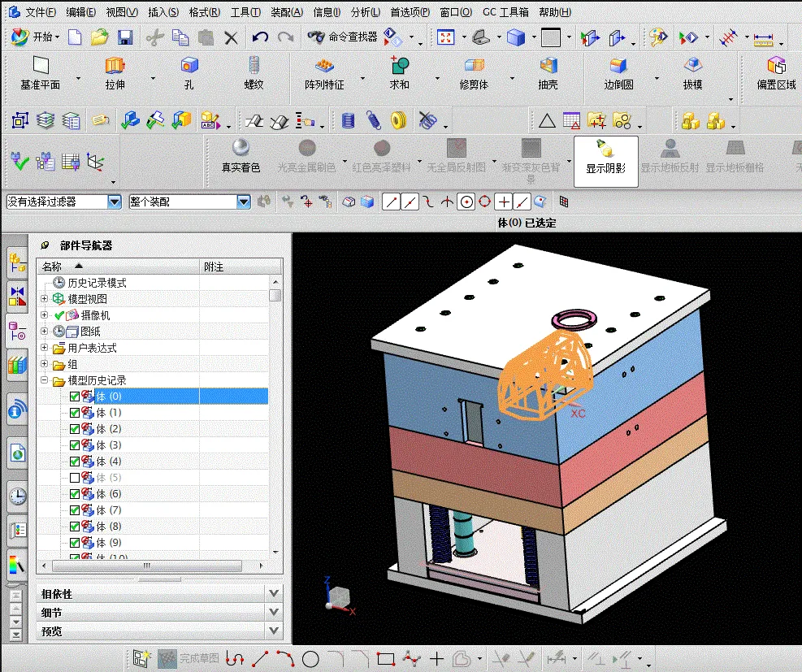
Task: Click the 附注 column header
Action: pyautogui.click(x=241, y=267)
